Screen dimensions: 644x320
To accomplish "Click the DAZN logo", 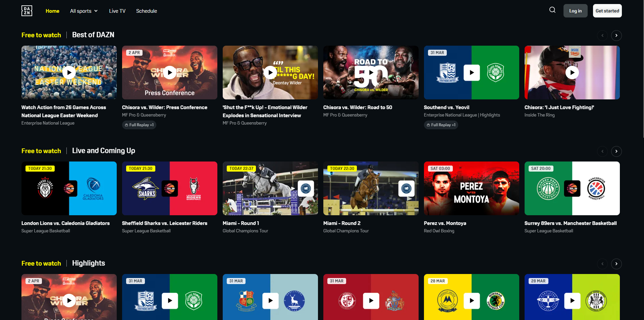I will (27, 11).
